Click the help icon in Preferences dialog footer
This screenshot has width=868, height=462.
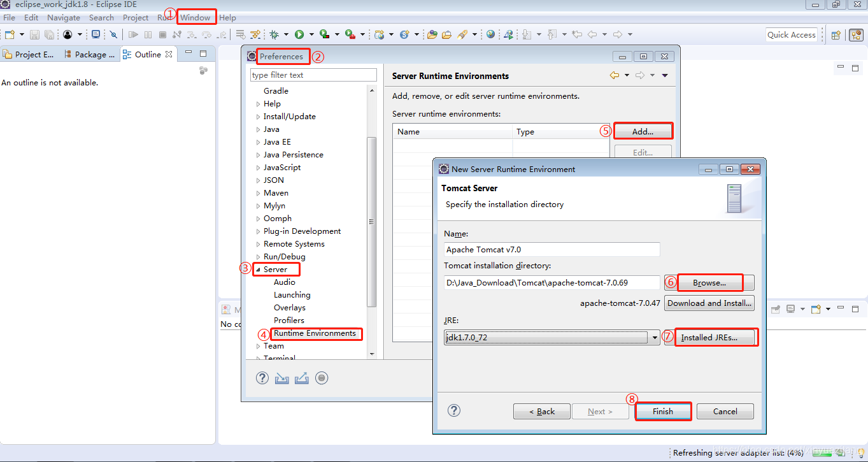tap(262, 378)
